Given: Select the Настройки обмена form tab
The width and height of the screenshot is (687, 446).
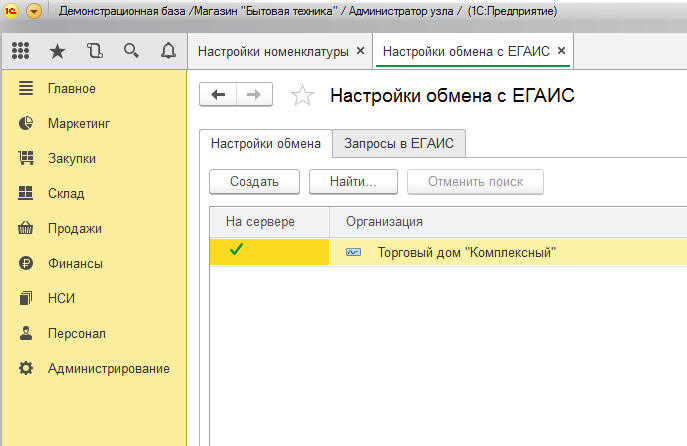Looking at the screenshot, I should 266,143.
